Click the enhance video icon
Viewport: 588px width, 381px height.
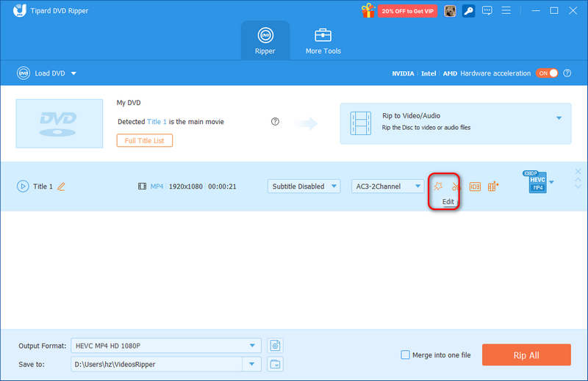pos(493,186)
